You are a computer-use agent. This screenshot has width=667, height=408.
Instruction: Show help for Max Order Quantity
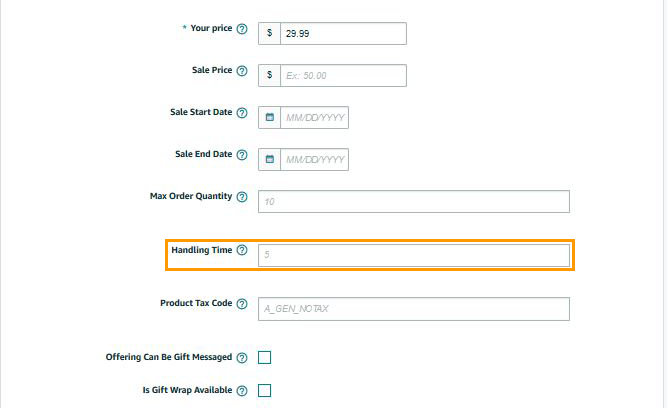coord(242,196)
